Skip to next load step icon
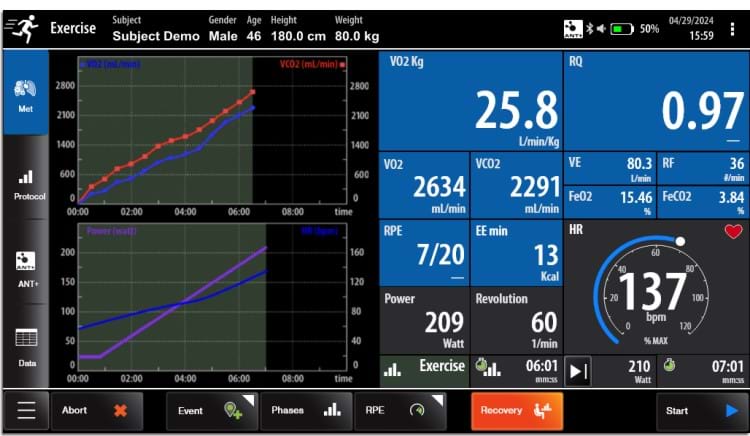 click(x=579, y=372)
